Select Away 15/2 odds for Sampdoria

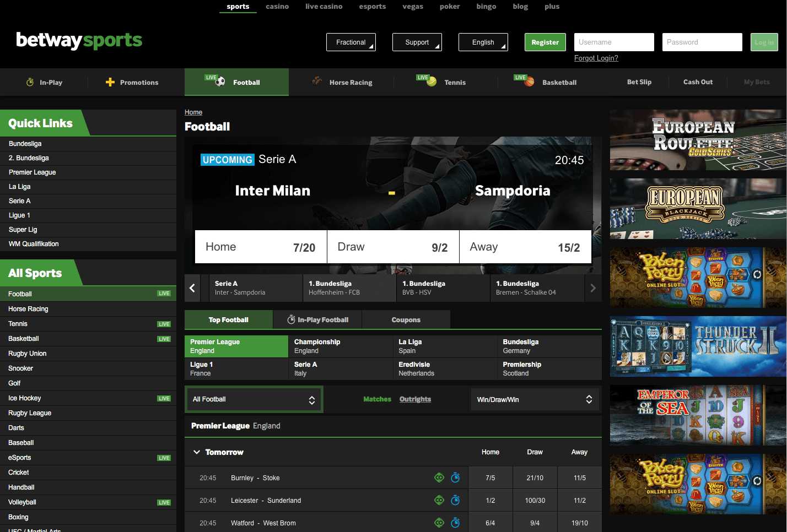(525, 247)
